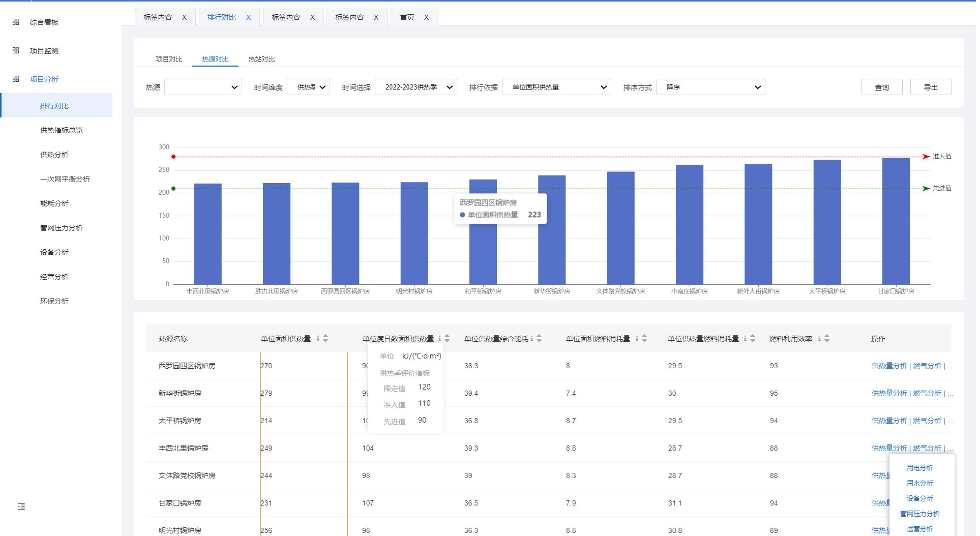This screenshot has height=536, width=980.
Task: Click info icon for 燃料利用效率 column
Action: pos(819,338)
